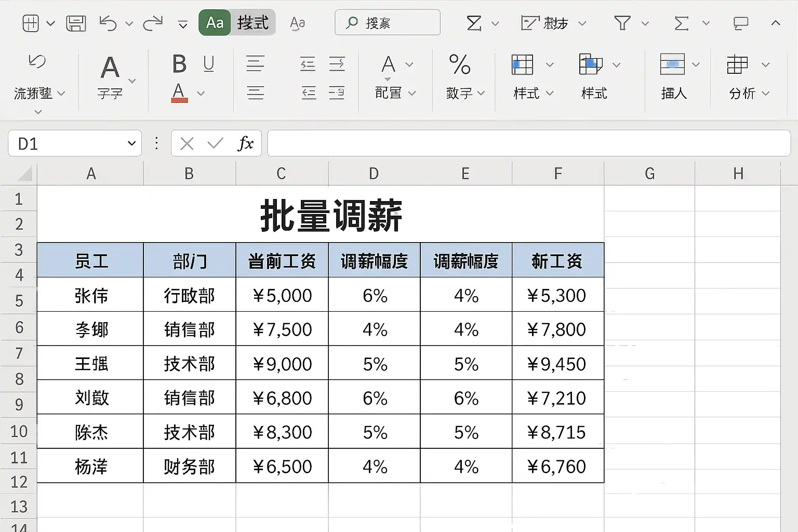Click the percent number format icon

coord(460,65)
